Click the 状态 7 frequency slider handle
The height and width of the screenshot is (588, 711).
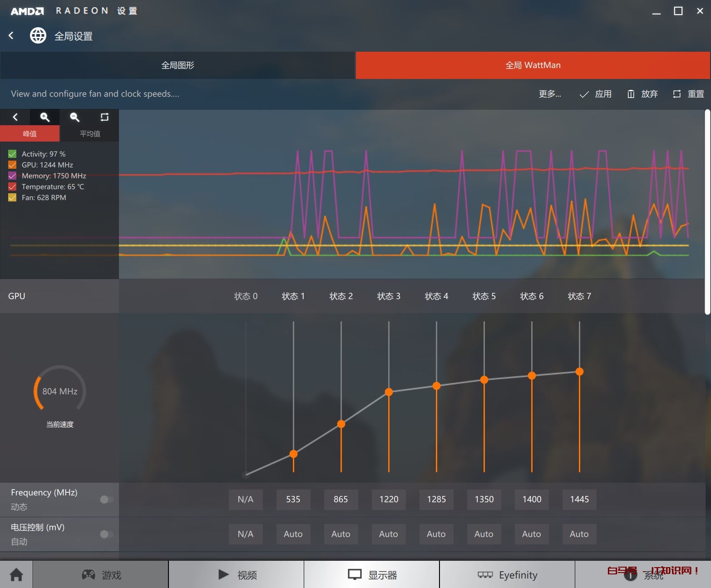[x=579, y=372]
